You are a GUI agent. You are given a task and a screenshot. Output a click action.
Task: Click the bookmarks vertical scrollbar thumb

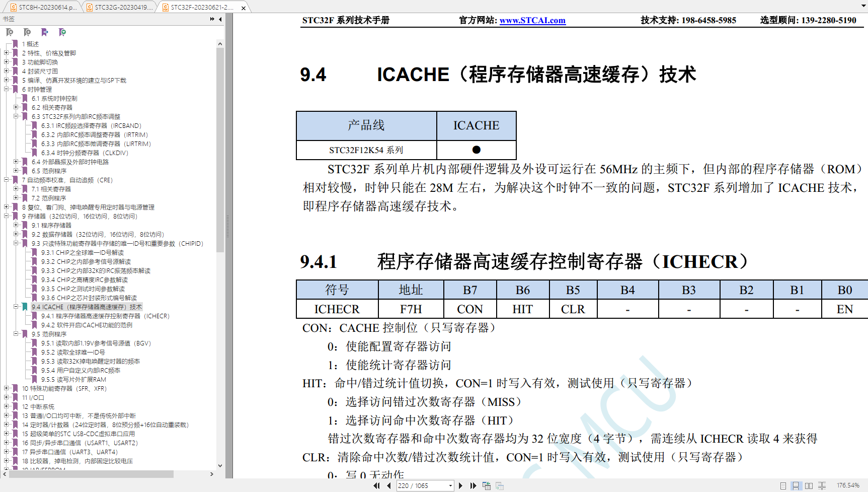[x=220, y=150]
